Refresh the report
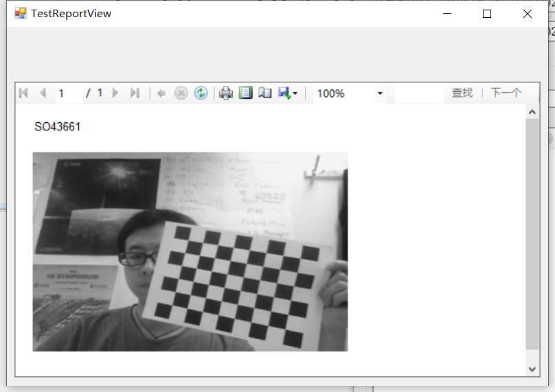The width and height of the screenshot is (555, 392). 201,93
